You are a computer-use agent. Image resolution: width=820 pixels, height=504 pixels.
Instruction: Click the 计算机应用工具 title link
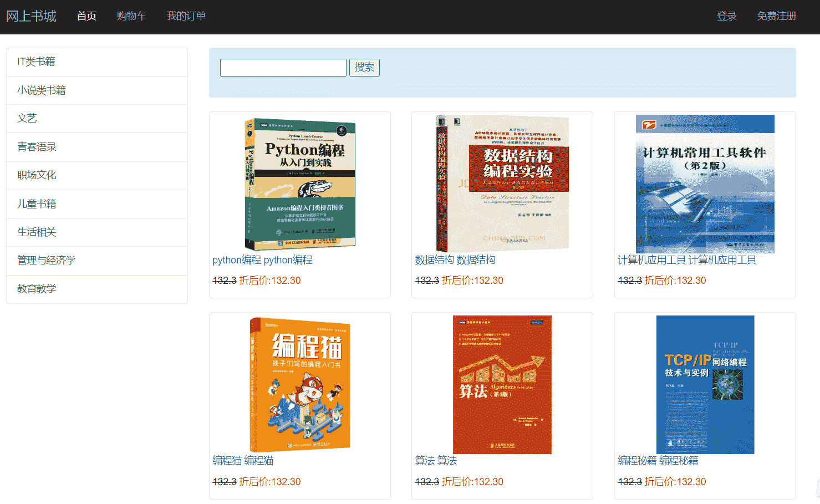click(x=687, y=260)
